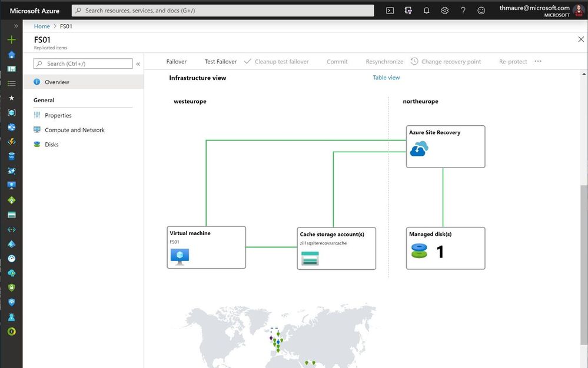
Task: Open Azure Active Directory pyramid icon
Action: tap(12, 244)
